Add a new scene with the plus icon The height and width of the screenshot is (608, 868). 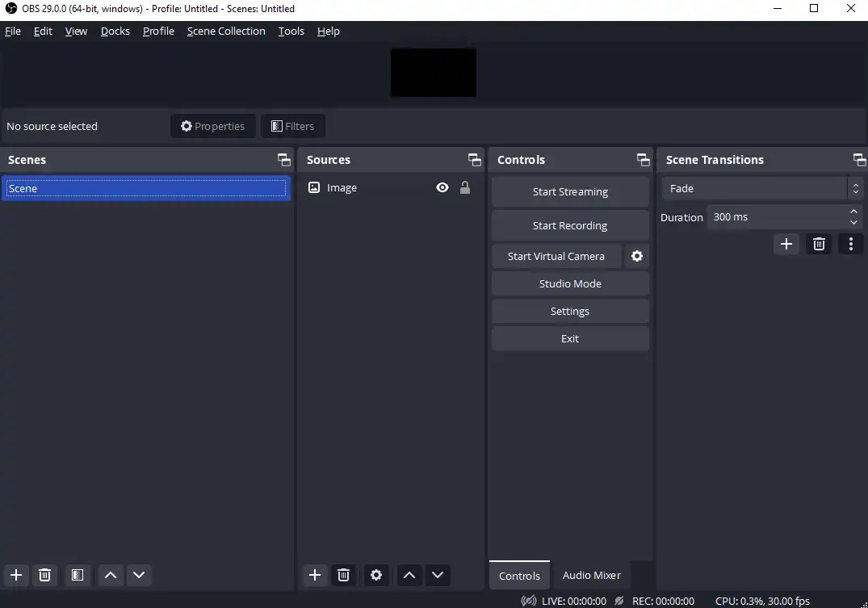point(16,575)
